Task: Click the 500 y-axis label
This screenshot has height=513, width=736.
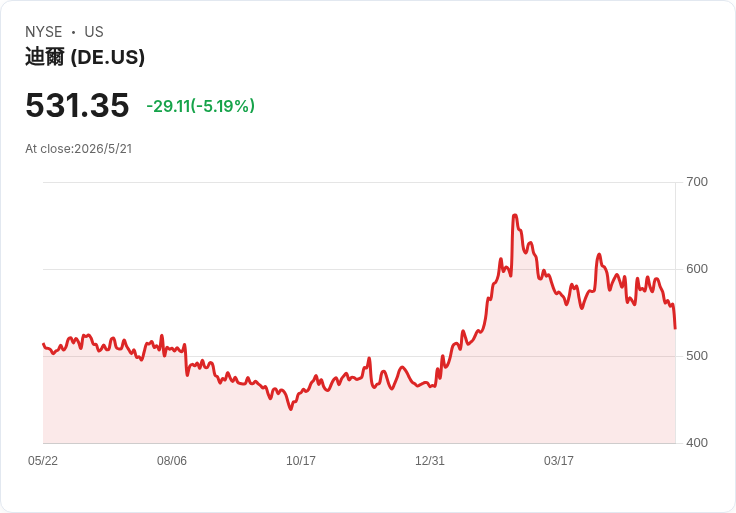Action: coord(697,356)
